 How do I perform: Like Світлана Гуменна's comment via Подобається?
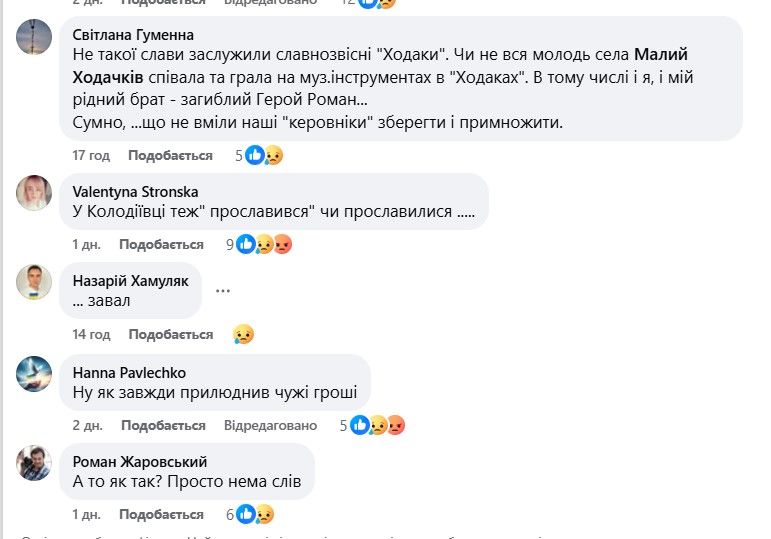pyautogui.click(x=170, y=155)
